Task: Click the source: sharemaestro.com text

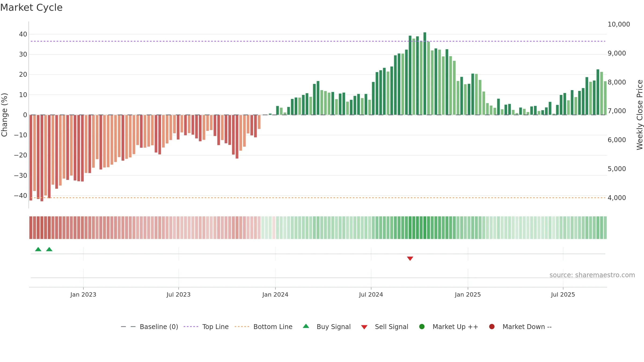Action: pyautogui.click(x=592, y=275)
